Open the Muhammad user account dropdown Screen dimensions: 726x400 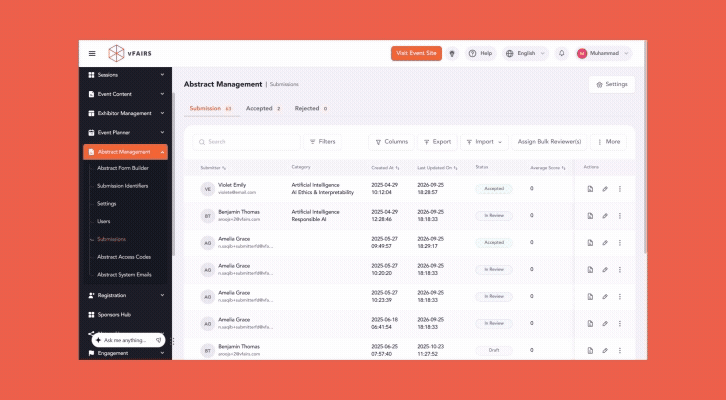[x=603, y=53]
